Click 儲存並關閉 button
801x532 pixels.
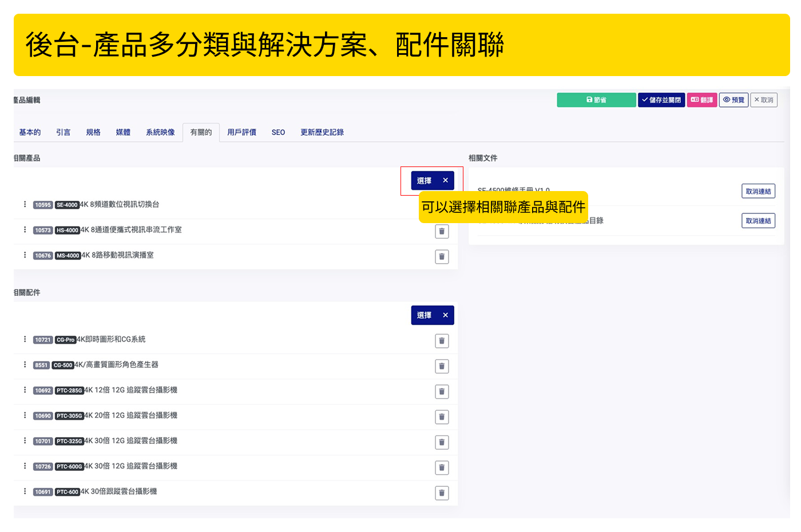(661, 100)
